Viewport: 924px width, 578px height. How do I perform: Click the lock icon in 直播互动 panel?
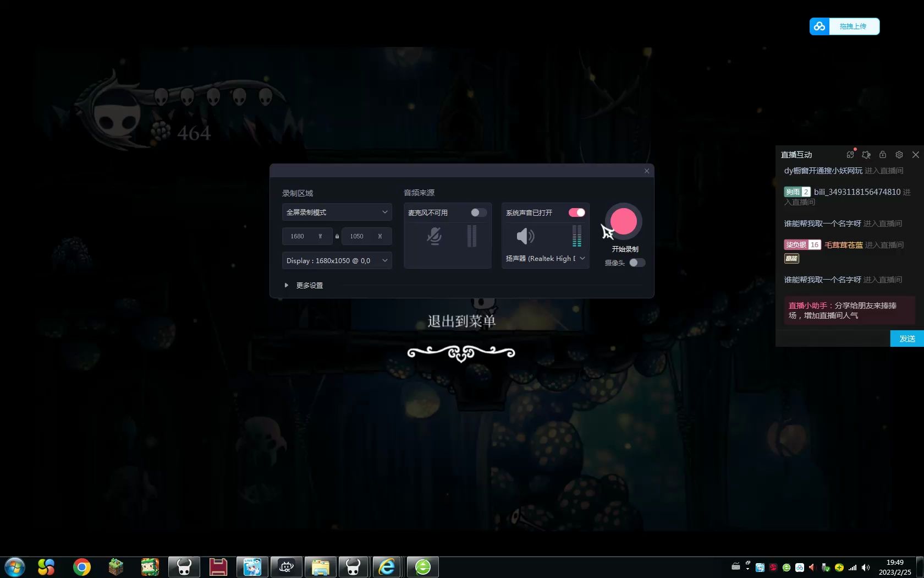883,155
